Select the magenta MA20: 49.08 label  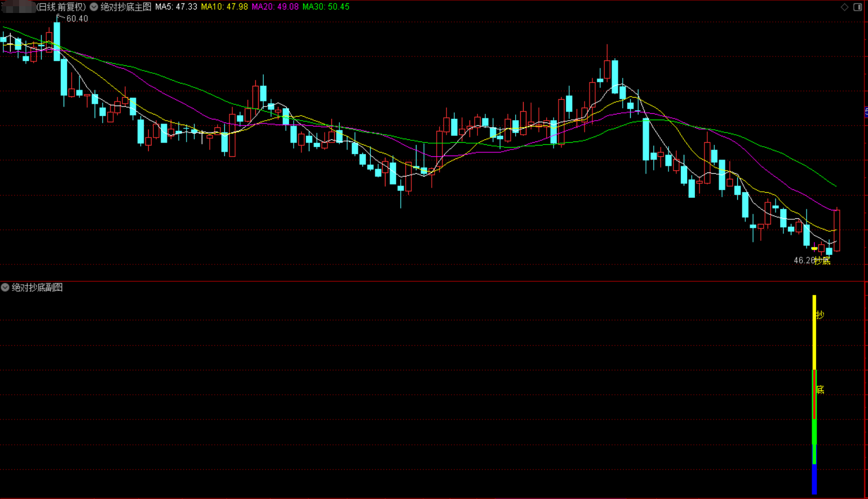275,7
